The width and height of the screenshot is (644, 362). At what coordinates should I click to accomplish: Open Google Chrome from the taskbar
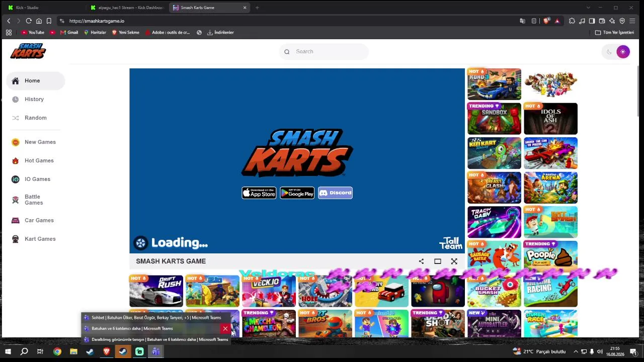tap(57, 352)
